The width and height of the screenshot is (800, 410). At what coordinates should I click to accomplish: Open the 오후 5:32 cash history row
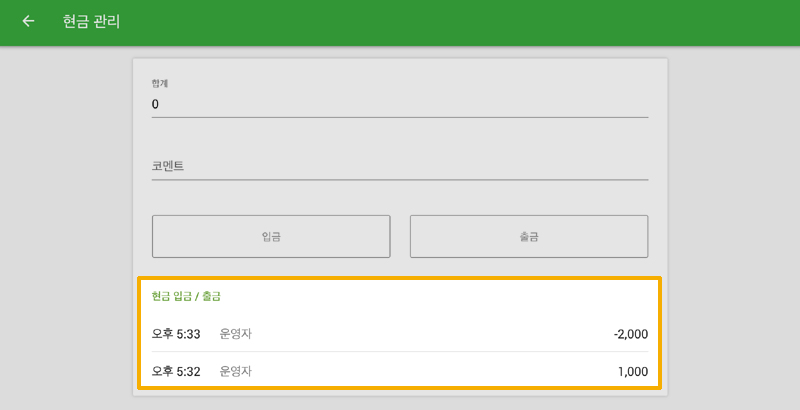420,371
